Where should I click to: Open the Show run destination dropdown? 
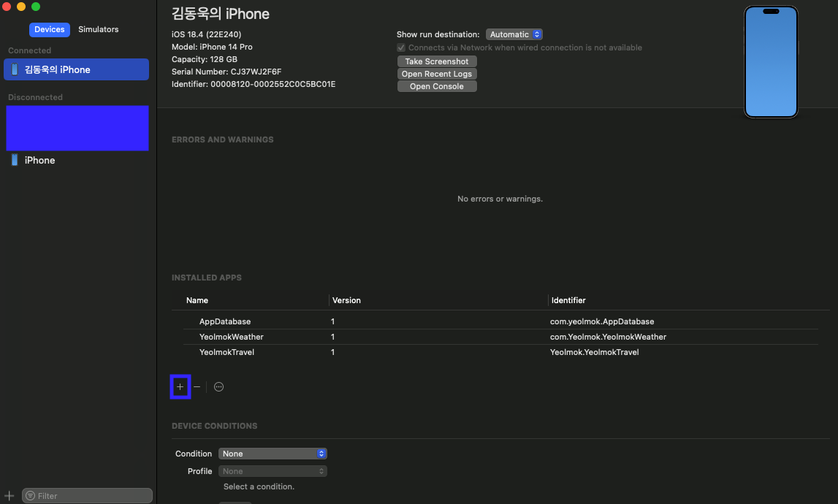click(x=514, y=34)
